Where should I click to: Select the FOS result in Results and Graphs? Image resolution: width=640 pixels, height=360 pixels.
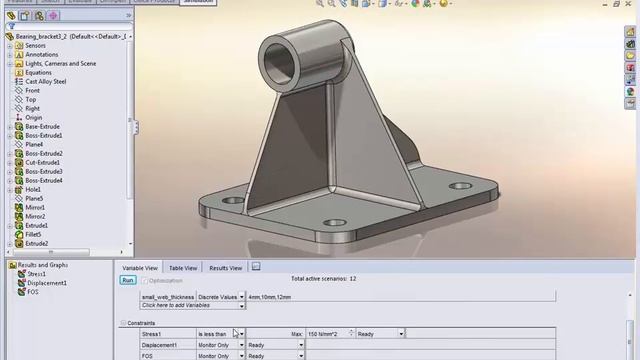click(33, 292)
